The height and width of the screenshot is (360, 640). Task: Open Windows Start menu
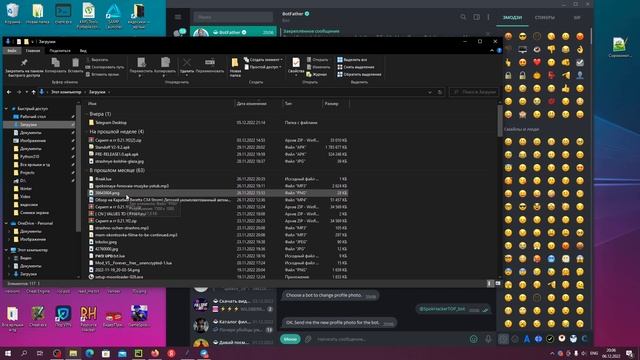7,353
